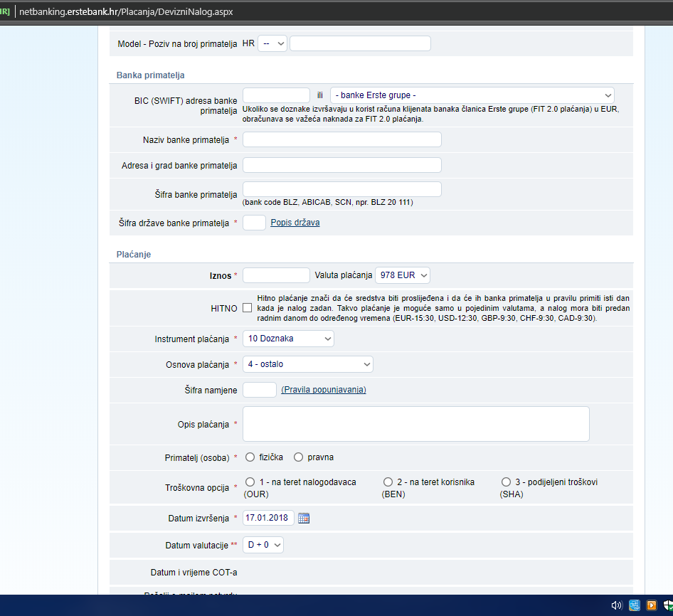Click the Plaćanje section heading

(x=134, y=255)
